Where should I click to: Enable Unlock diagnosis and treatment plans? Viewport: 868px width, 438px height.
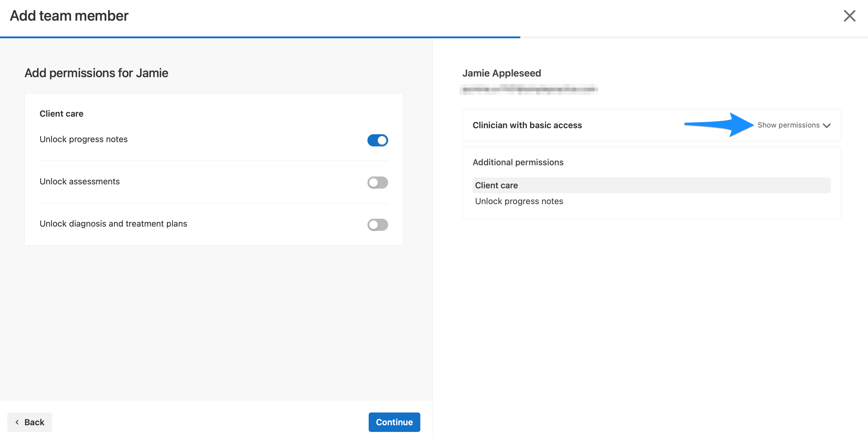click(x=377, y=224)
